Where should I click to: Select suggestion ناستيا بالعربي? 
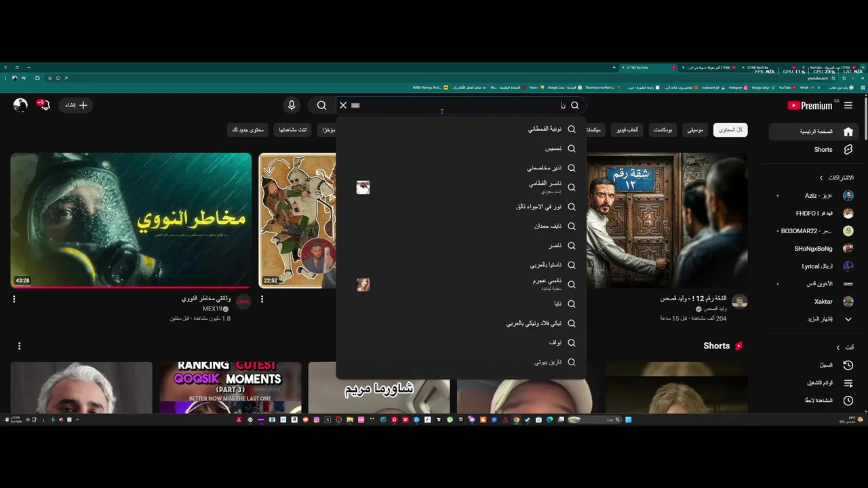[461, 265]
